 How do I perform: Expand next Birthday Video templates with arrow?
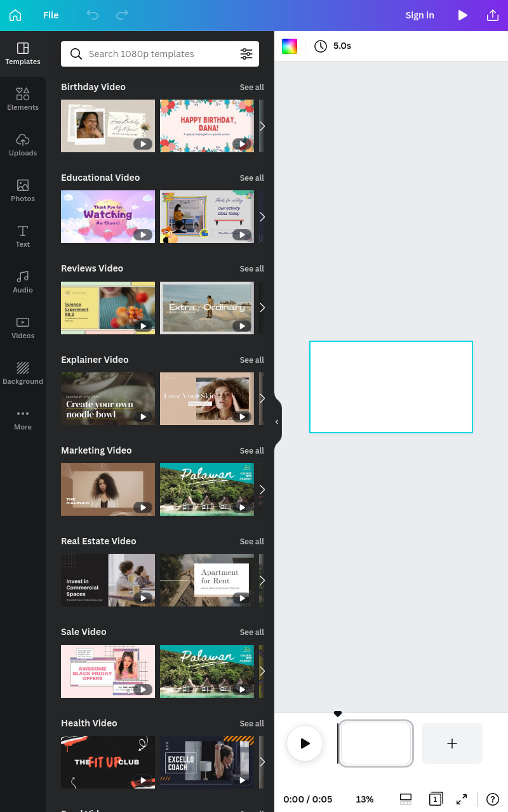(262, 126)
